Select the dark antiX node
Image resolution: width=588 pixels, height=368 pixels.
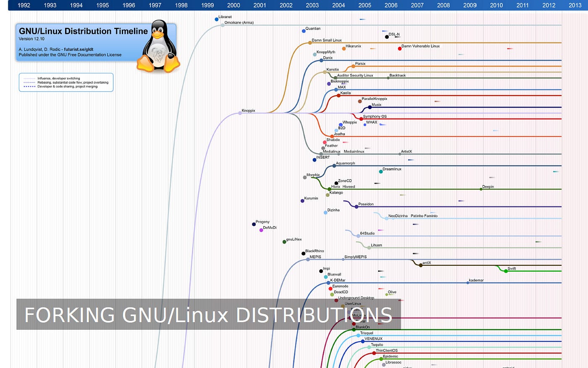pos(420,265)
